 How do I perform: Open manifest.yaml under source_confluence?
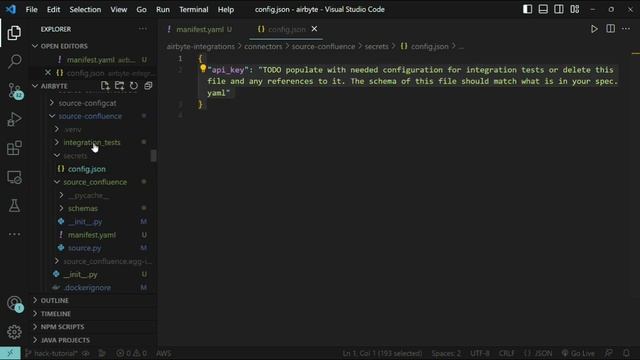tap(93, 235)
